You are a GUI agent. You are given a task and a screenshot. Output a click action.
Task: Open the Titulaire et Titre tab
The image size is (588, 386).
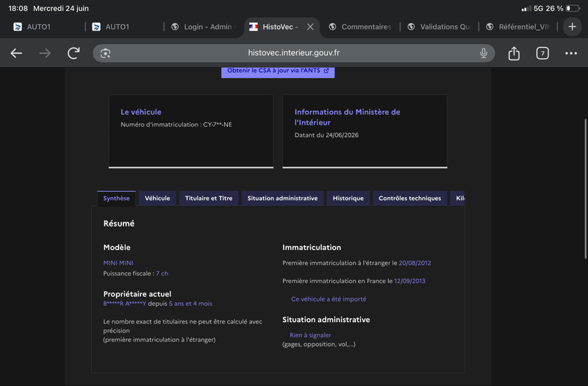(x=209, y=198)
